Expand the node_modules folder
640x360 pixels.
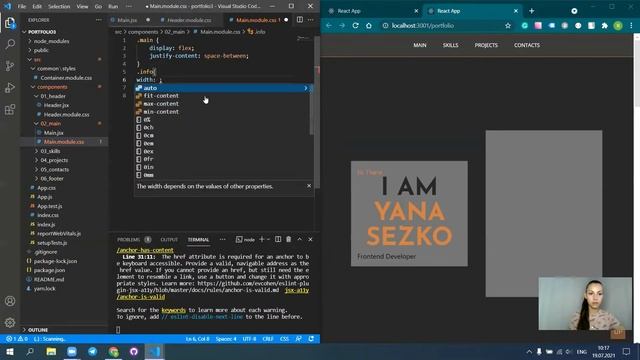coord(51,41)
